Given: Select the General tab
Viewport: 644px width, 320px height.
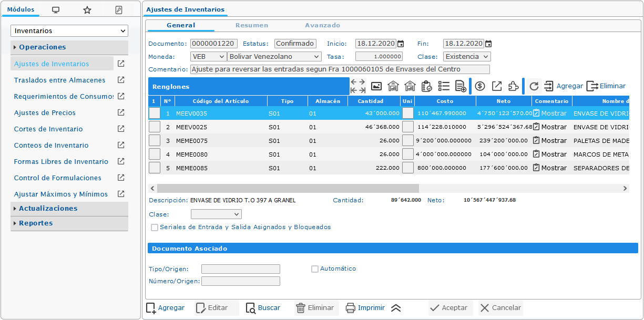Looking at the screenshot, I should click(181, 25).
